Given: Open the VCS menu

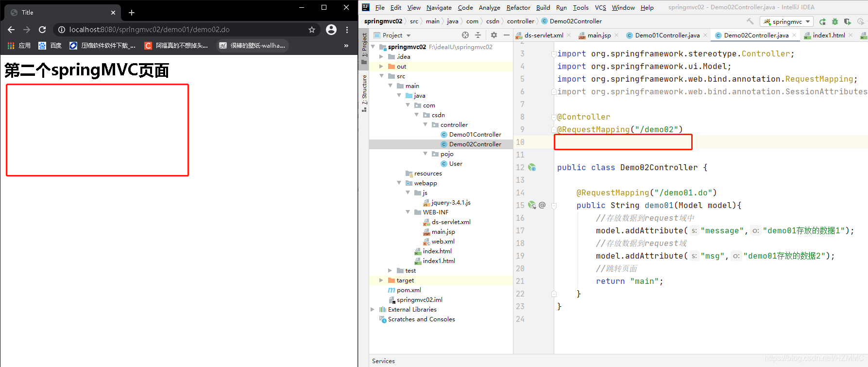Looking at the screenshot, I should (600, 7).
